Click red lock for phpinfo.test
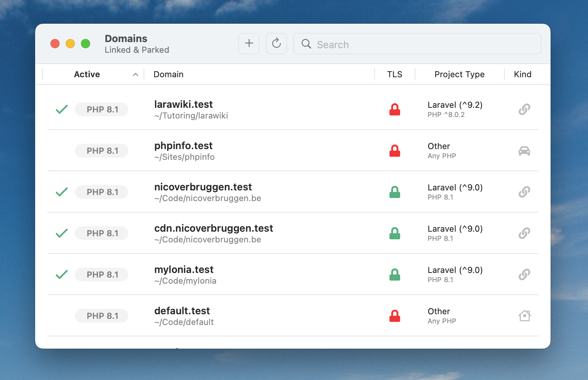This screenshot has width=588, height=380. (x=395, y=151)
